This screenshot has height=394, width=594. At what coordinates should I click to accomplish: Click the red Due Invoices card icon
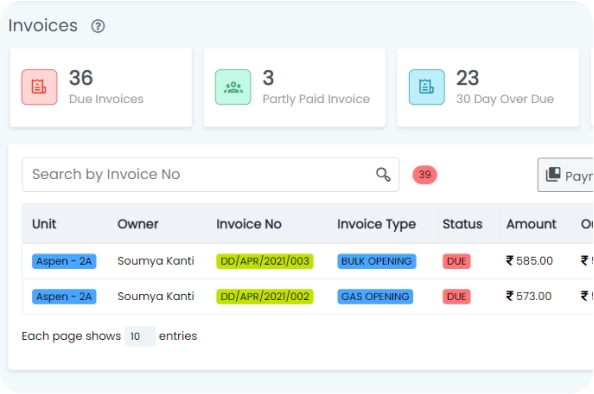(39, 87)
